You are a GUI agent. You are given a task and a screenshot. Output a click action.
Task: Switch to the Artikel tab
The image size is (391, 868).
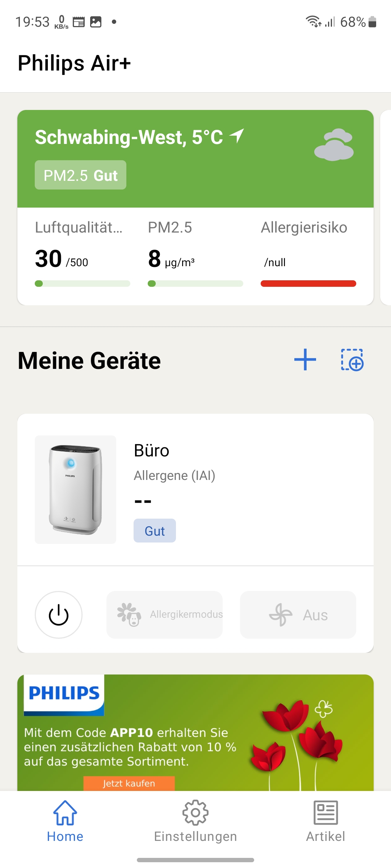(325, 822)
